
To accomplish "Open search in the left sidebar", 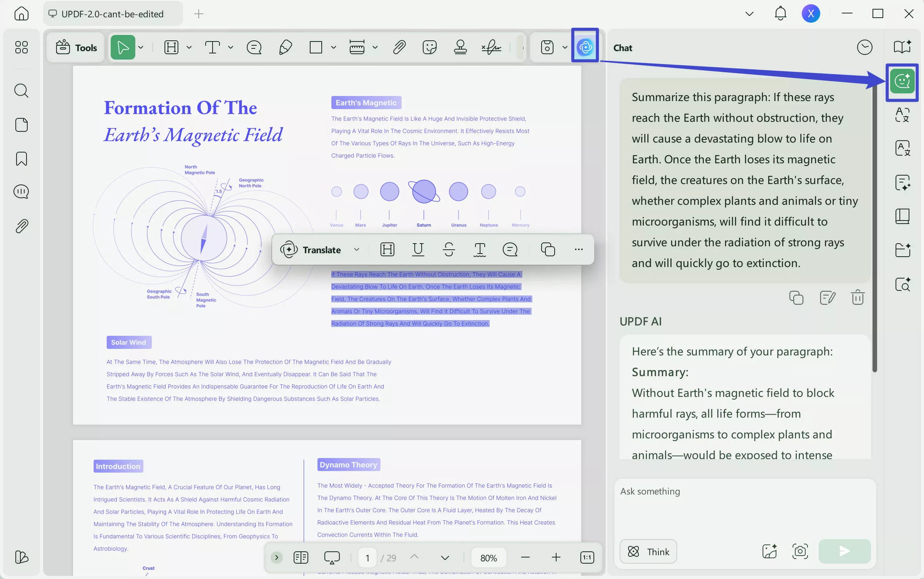I will pos(21,91).
